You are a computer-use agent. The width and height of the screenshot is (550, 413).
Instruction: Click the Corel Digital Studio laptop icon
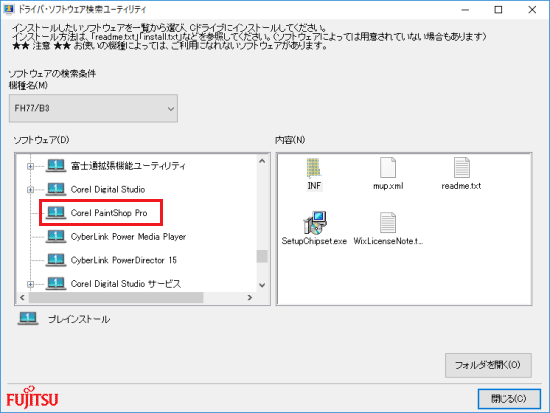coord(56,189)
